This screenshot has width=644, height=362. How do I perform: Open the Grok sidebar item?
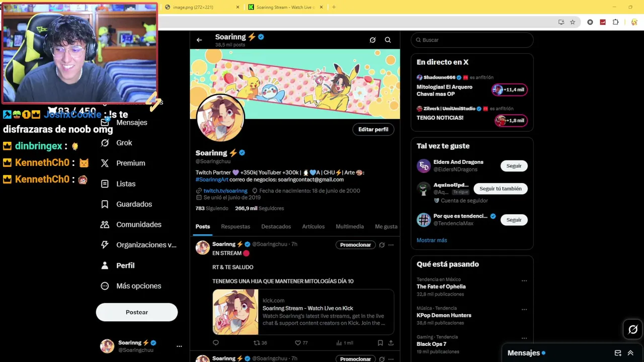click(x=116, y=143)
